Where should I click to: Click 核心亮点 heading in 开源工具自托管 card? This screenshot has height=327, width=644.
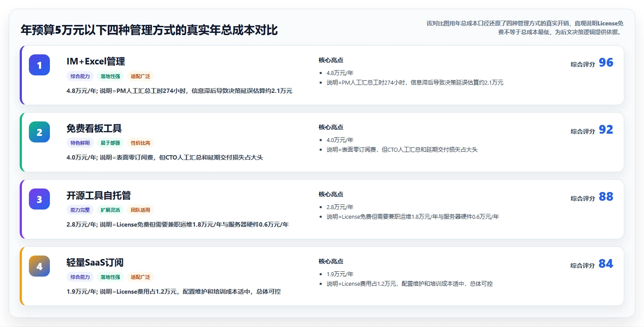click(x=331, y=195)
